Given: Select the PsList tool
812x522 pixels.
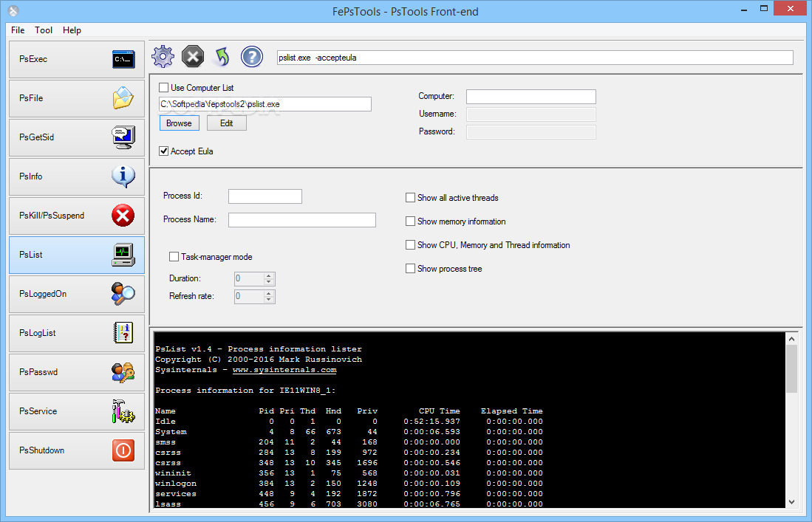Looking at the screenshot, I should pos(77,255).
